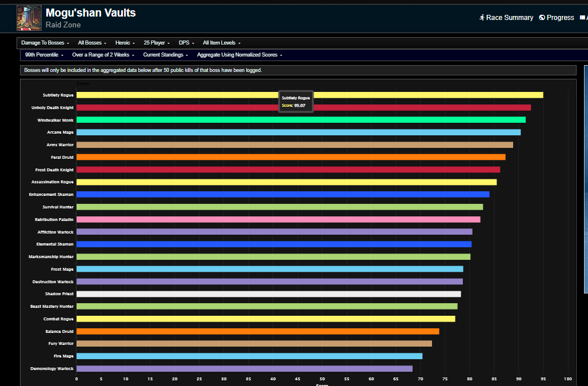Viewport: 588px width, 386px height.
Task: Open the All Item Levels dropdown
Action: [222, 43]
